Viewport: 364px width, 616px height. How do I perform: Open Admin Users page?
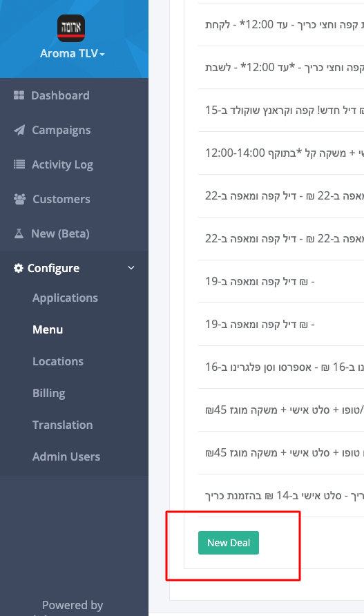click(x=66, y=457)
